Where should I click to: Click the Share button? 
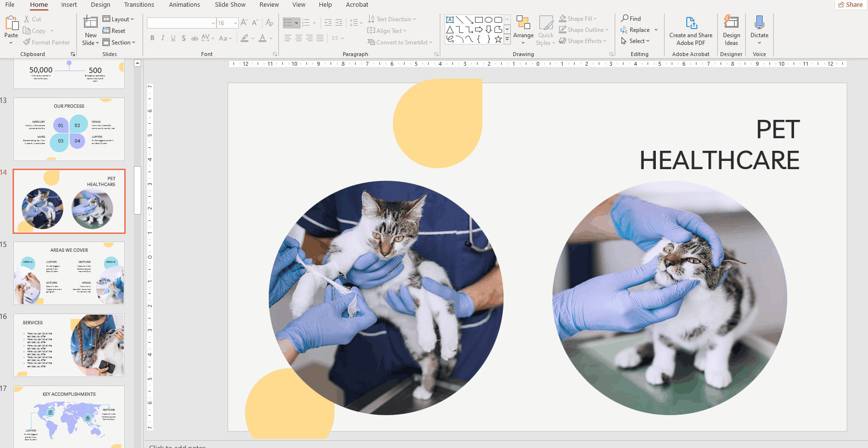point(850,5)
